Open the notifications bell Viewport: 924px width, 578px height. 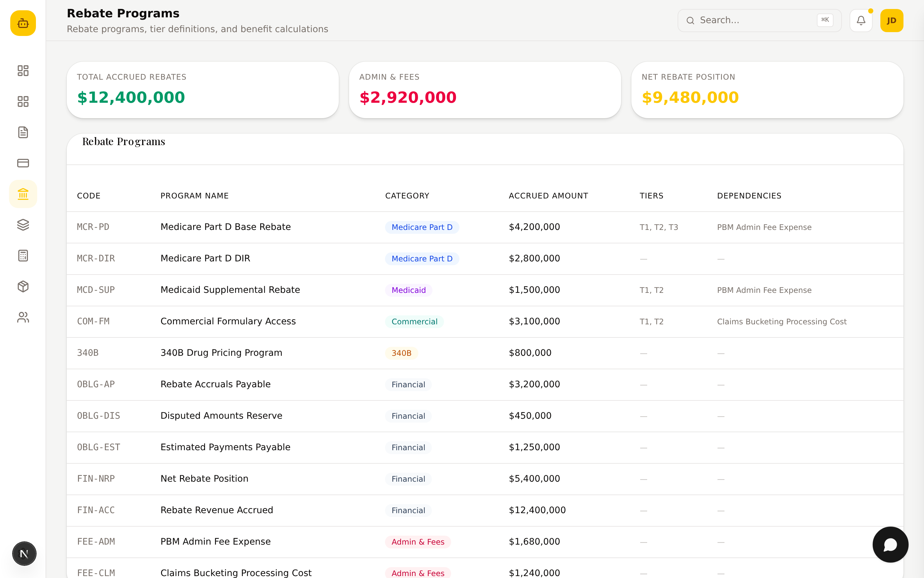click(861, 20)
